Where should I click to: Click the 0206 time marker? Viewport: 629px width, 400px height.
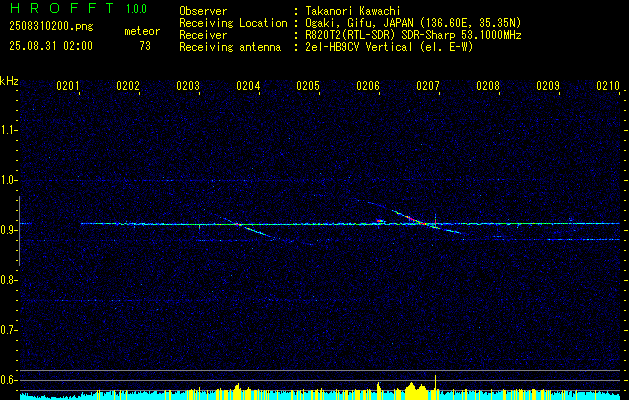368,86
